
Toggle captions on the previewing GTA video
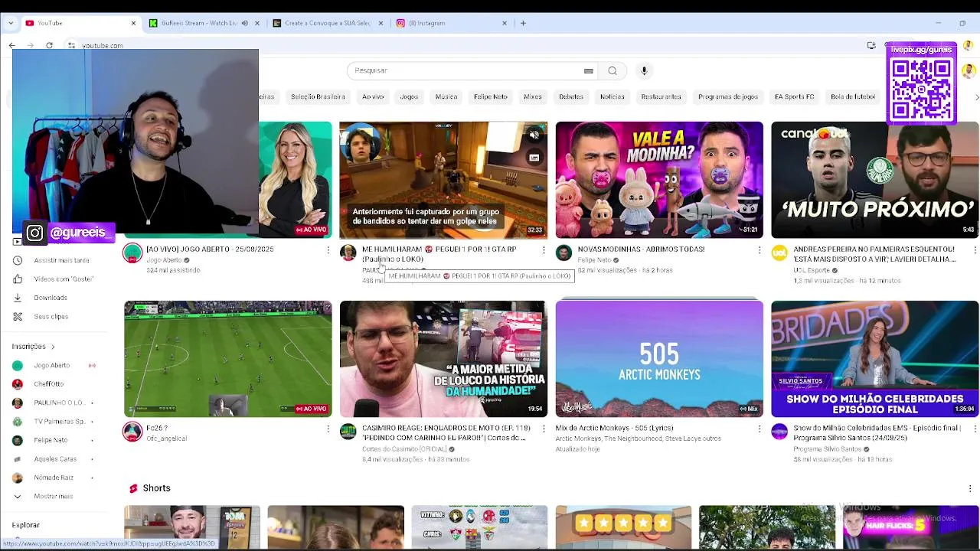534,158
